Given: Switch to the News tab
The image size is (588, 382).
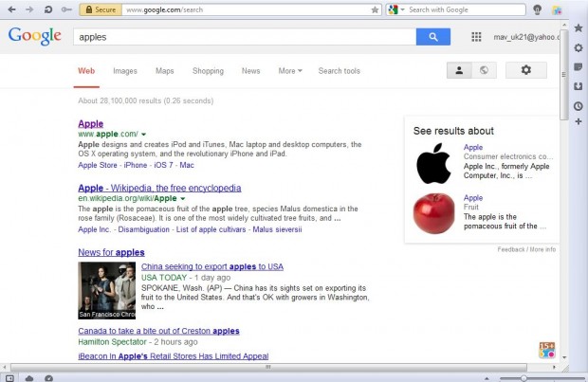Looking at the screenshot, I should (251, 71).
